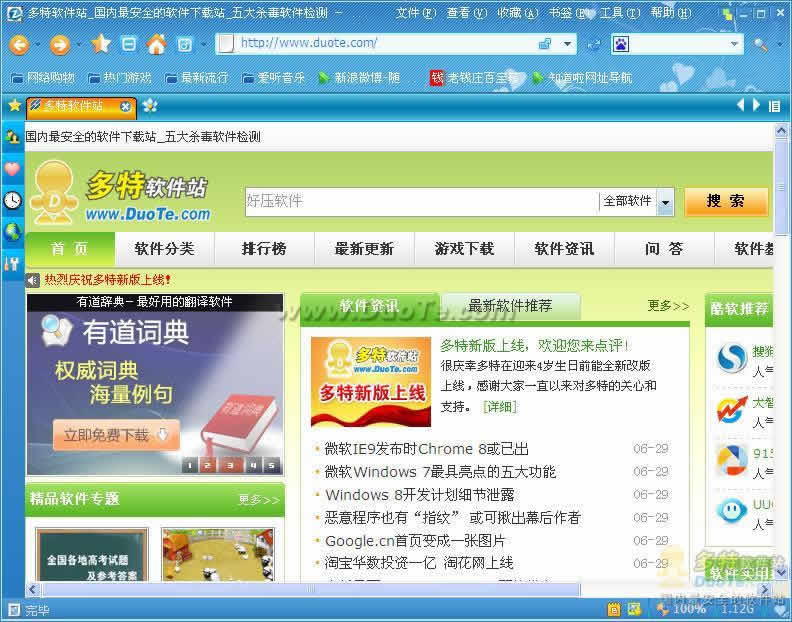Open the Back button history dropdown arrow
The height and width of the screenshot is (622, 792).
click(38, 45)
